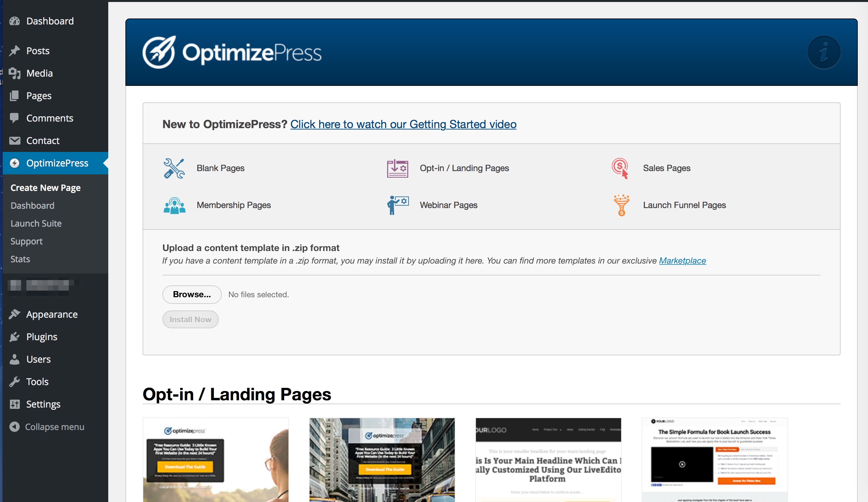
Task: Click the info icon in OptimizePress header
Action: pos(823,53)
